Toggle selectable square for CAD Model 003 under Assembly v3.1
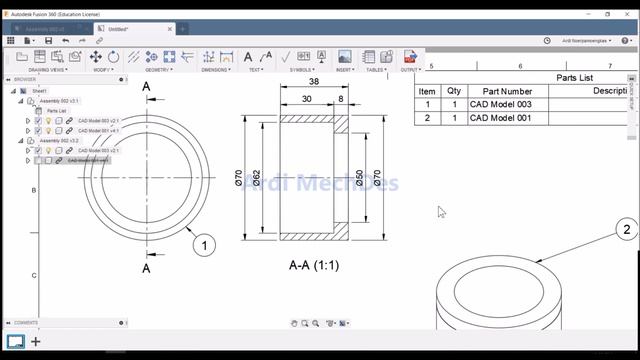 (59, 120)
